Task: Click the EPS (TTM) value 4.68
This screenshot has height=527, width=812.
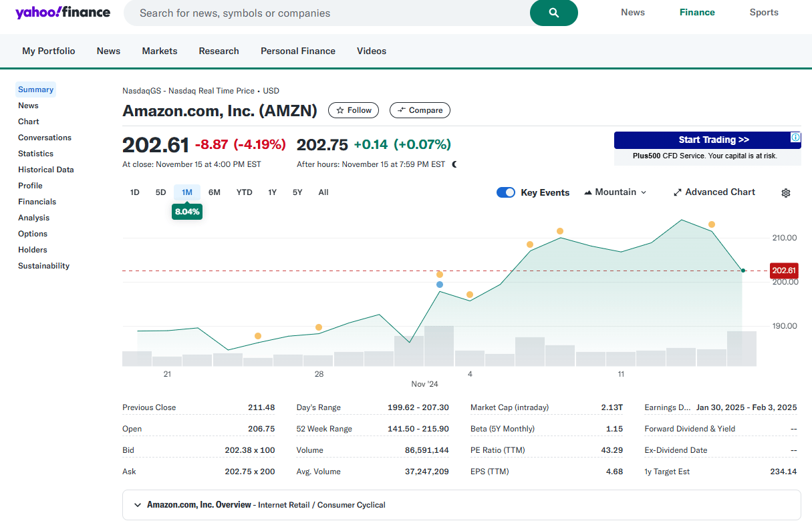Action: (614, 472)
